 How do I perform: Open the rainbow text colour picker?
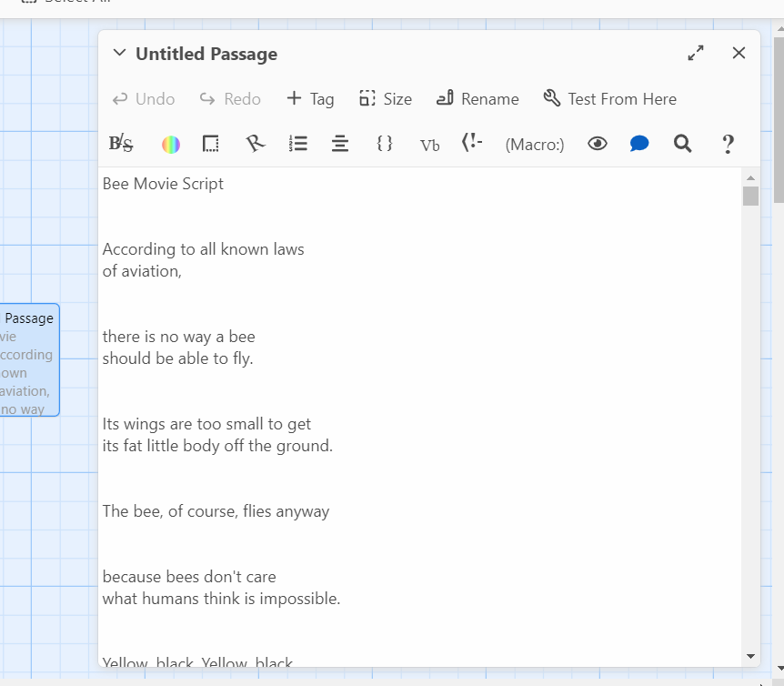[x=171, y=145]
